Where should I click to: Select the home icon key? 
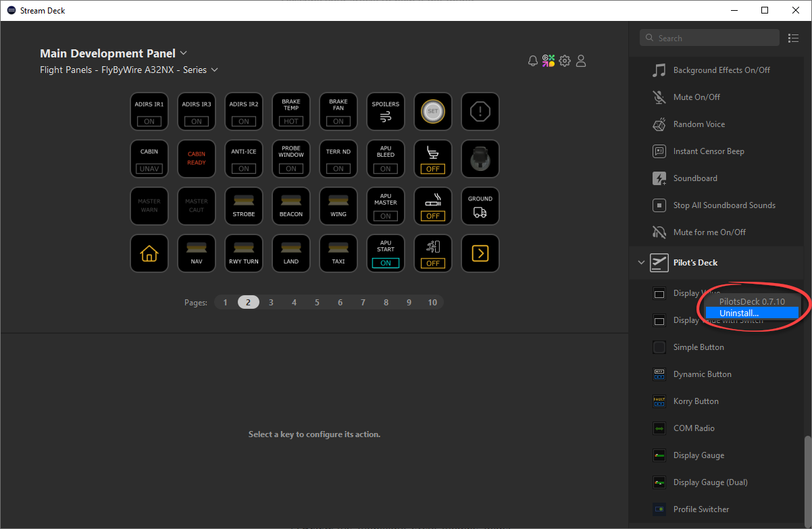pos(149,253)
